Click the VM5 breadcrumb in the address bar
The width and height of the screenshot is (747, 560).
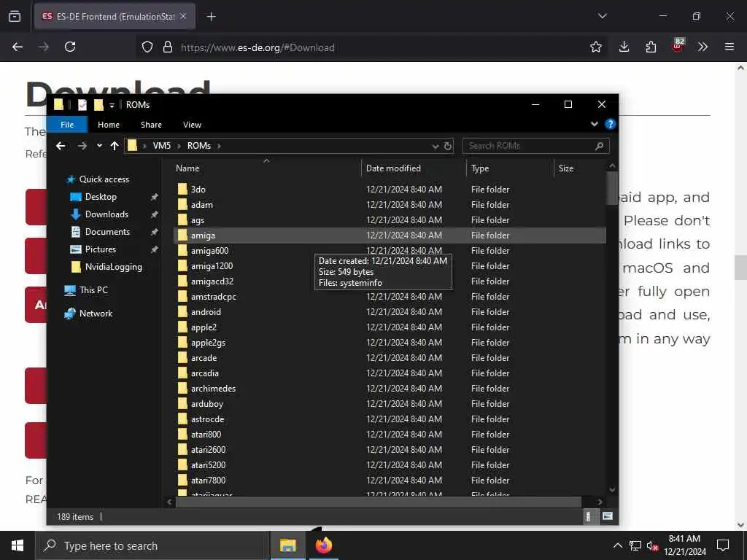point(161,146)
